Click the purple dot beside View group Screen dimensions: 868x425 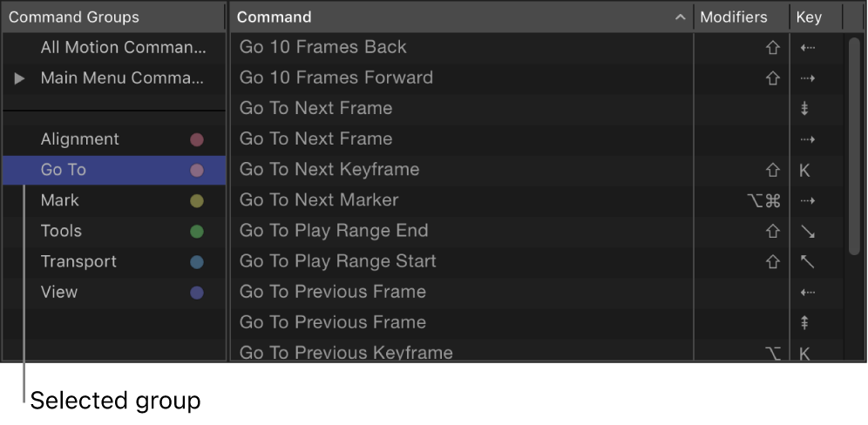pyautogui.click(x=197, y=293)
